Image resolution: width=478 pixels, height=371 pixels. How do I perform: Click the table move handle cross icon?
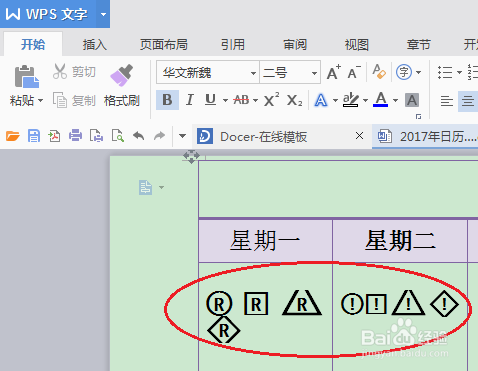pos(191,156)
